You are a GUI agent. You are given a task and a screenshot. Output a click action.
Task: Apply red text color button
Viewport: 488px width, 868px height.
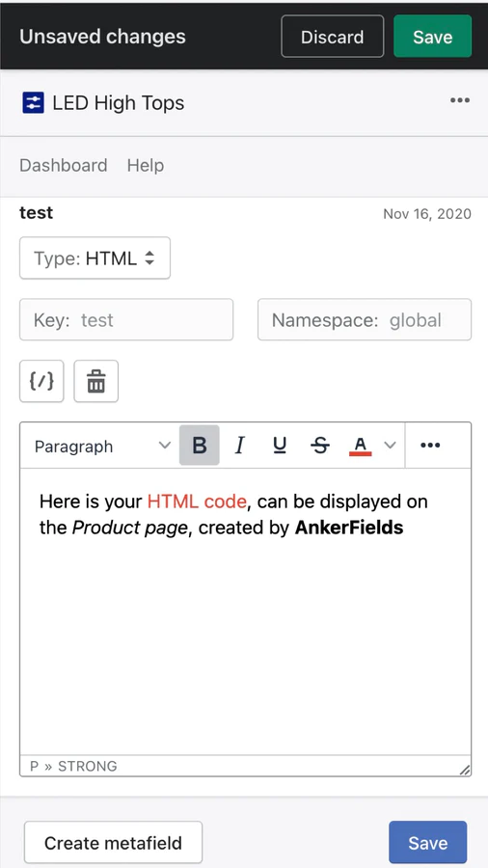tap(360, 445)
